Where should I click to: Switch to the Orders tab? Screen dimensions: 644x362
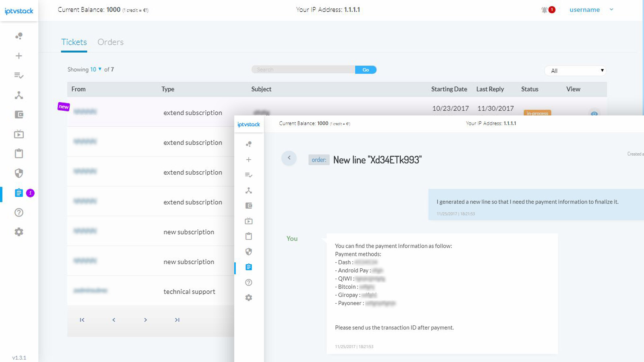point(111,42)
